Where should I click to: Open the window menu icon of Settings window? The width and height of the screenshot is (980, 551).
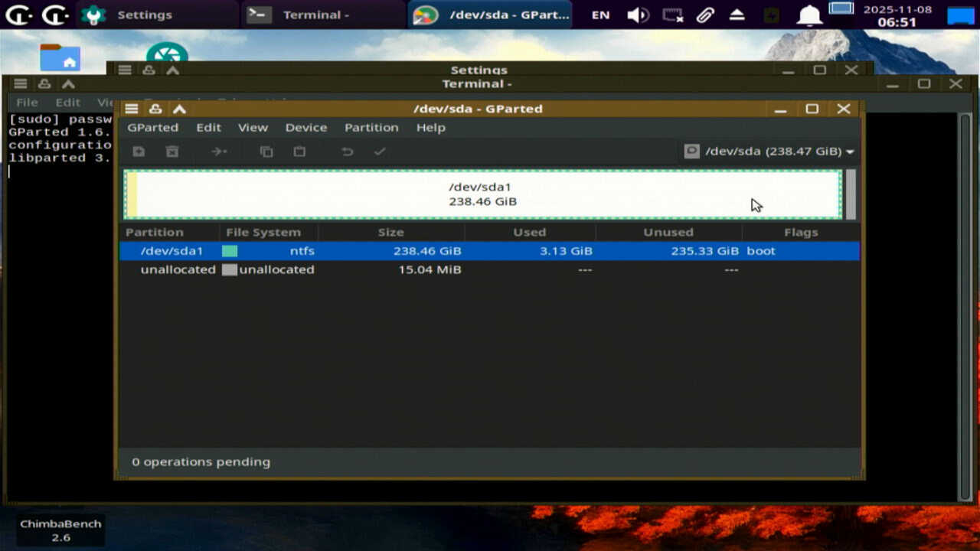pyautogui.click(x=125, y=70)
